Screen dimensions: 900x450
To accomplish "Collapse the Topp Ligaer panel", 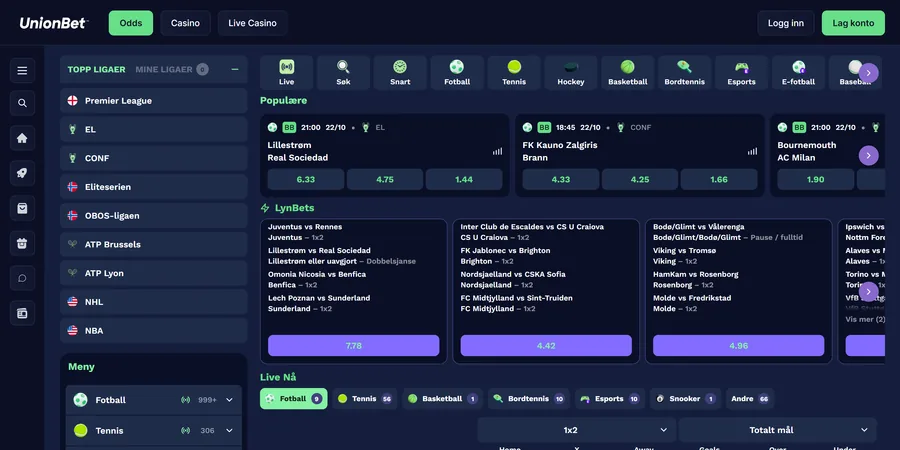I will [x=235, y=69].
